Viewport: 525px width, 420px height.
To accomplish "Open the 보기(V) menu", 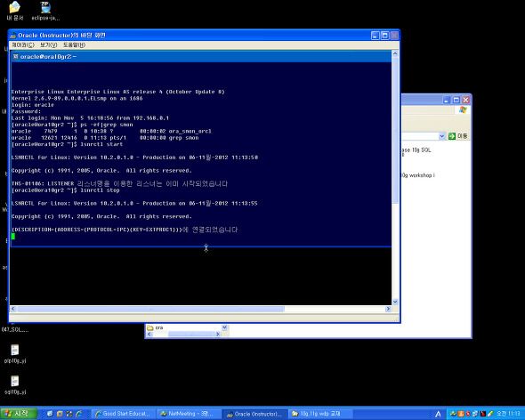I will click(49, 44).
